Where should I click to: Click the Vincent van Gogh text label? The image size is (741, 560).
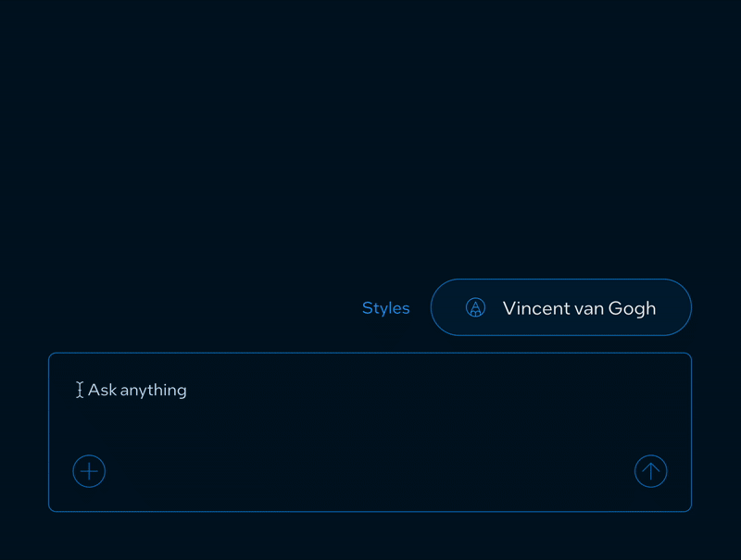click(x=579, y=308)
